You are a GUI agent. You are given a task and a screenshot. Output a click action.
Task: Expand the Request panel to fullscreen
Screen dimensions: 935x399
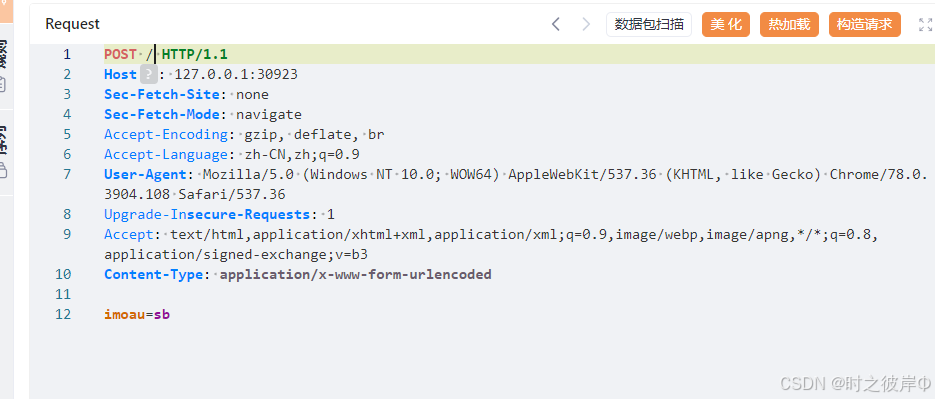click(925, 24)
